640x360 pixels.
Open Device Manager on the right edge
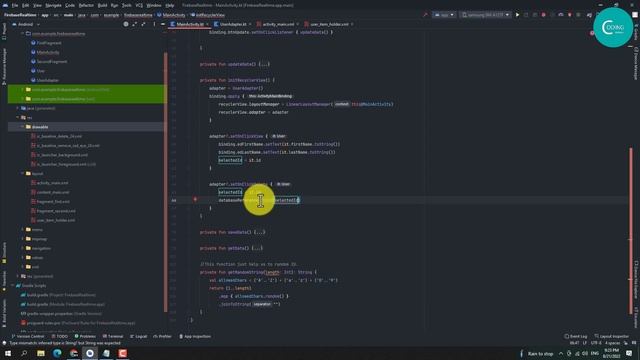tap(636, 63)
